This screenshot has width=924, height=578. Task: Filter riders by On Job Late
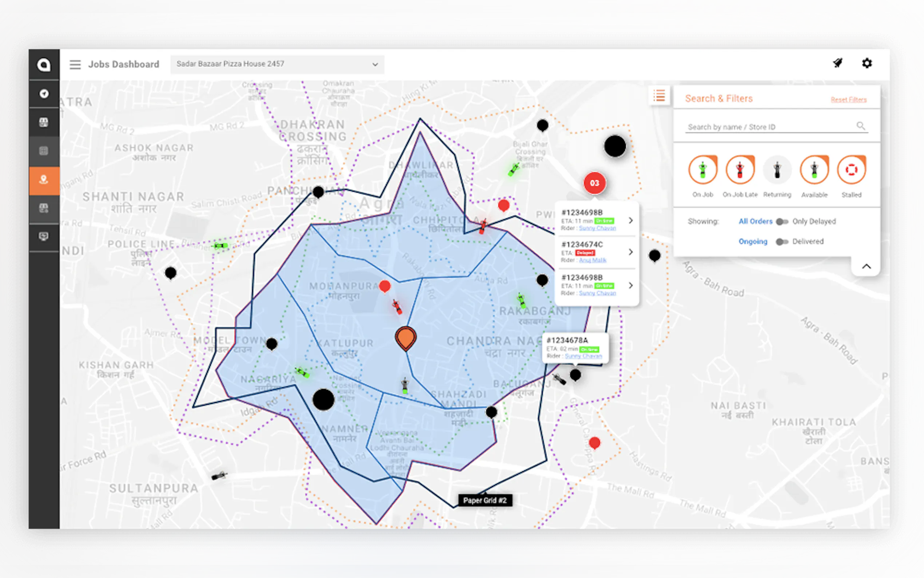tap(740, 170)
